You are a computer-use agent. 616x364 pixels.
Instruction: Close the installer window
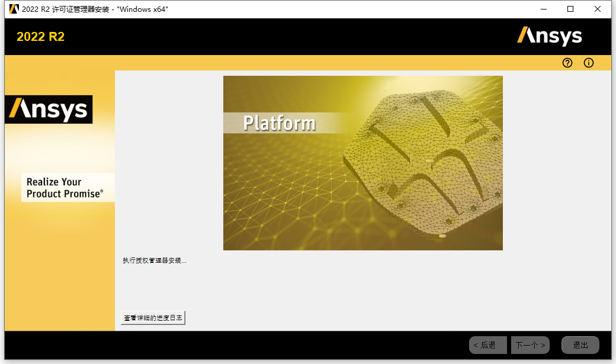[x=598, y=9]
